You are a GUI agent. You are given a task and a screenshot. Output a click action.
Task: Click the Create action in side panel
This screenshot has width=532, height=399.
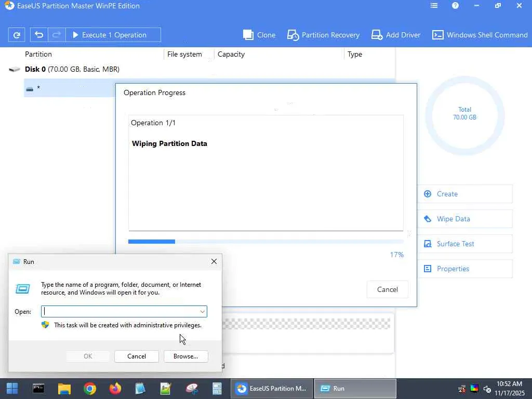tap(465, 194)
